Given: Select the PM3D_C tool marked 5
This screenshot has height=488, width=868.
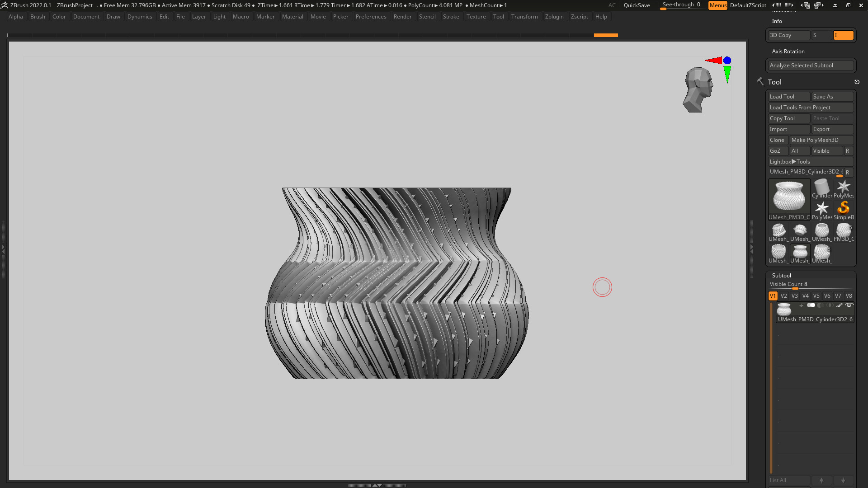Looking at the screenshot, I should pos(843,232).
